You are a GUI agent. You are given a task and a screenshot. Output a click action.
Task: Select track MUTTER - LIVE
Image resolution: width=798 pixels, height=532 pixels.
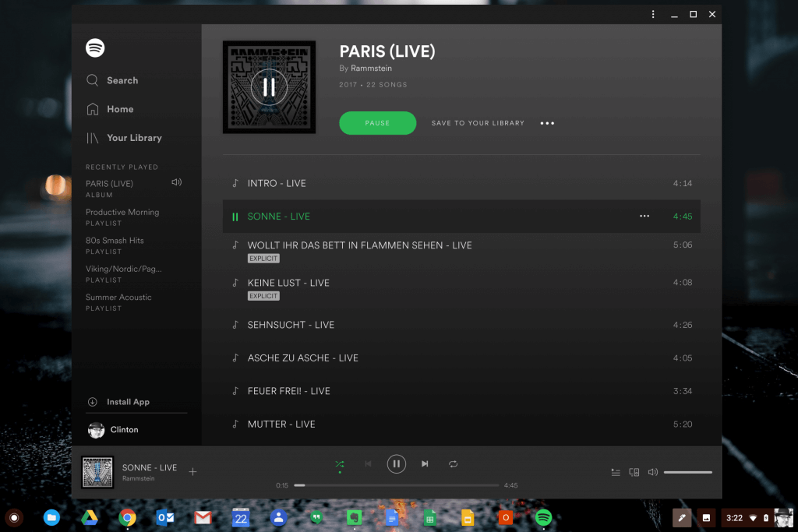[x=461, y=424]
